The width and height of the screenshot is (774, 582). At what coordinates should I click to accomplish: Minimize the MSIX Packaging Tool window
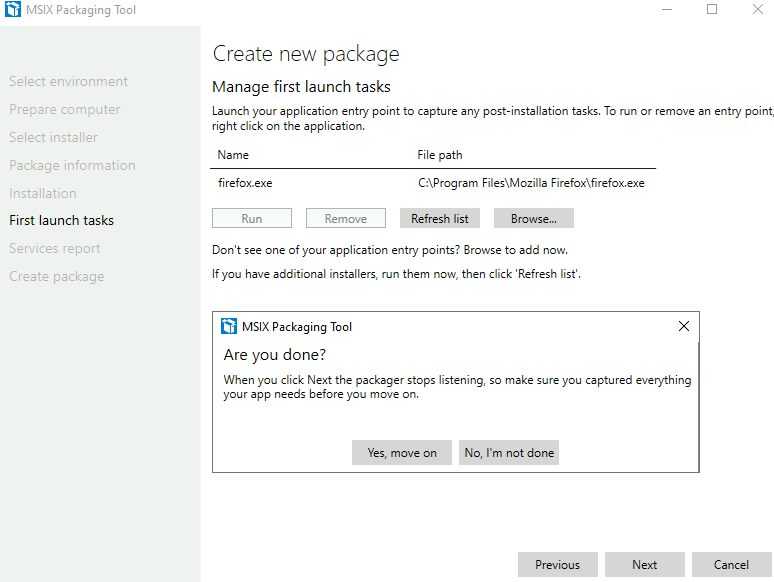pyautogui.click(x=667, y=9)
